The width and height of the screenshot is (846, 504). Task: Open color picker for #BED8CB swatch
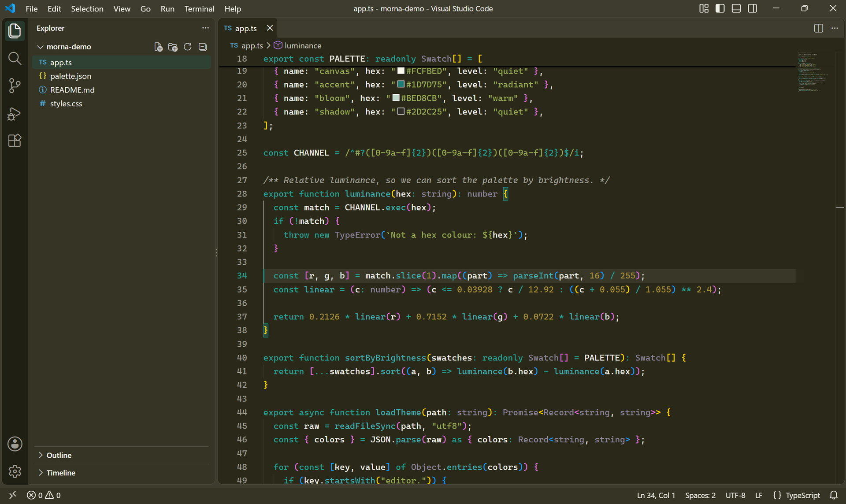pos(396,98)
